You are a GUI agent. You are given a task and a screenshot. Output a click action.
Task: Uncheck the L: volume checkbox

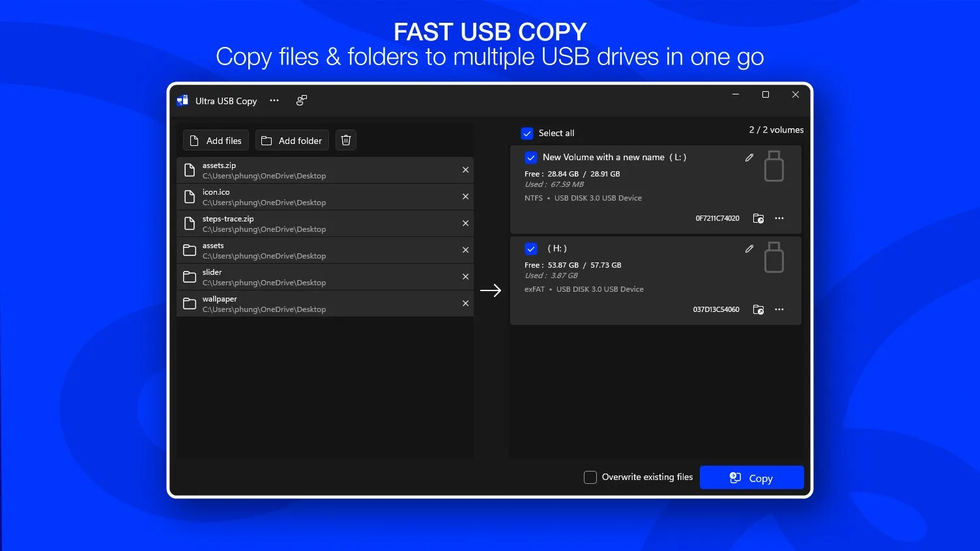[x=531, y=158]
